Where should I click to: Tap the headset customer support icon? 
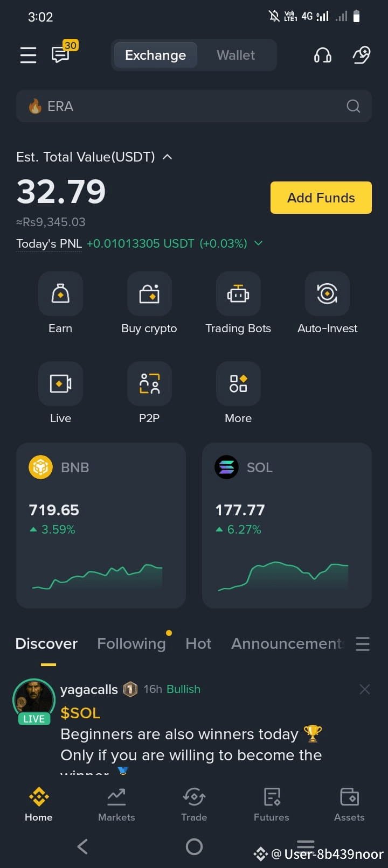tap(322, 55)
